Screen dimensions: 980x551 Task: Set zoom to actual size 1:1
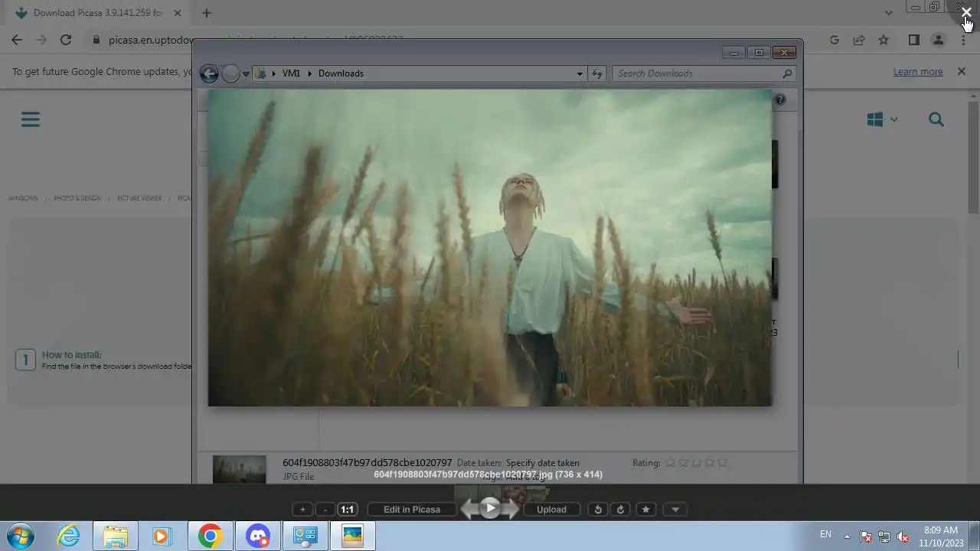click(348, 510)
